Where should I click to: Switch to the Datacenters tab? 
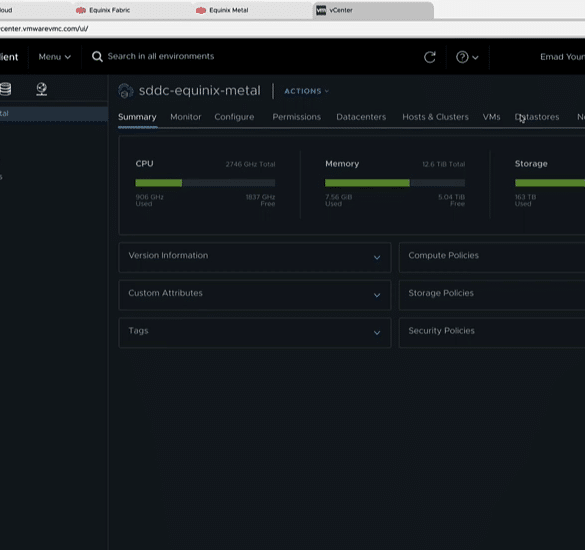pos(361,117)
